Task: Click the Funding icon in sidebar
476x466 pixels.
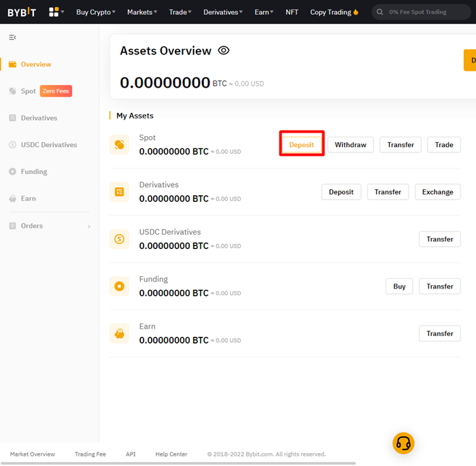Action: [12, 171]
